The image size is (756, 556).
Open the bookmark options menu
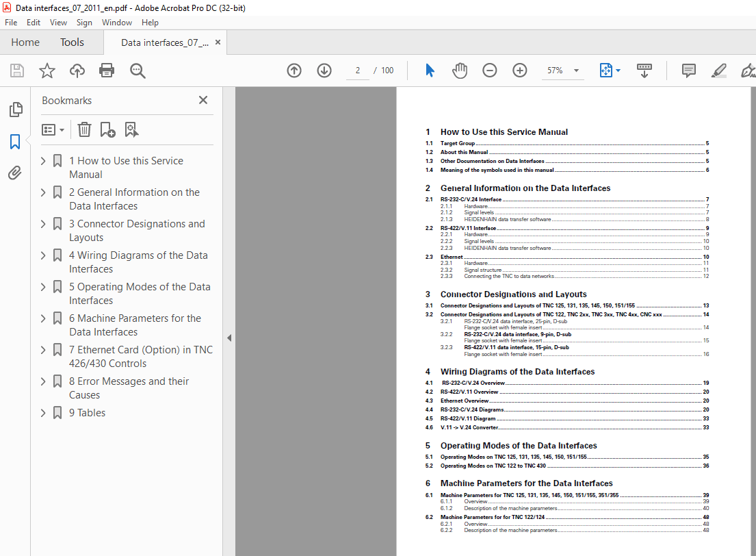click(53, 129)
